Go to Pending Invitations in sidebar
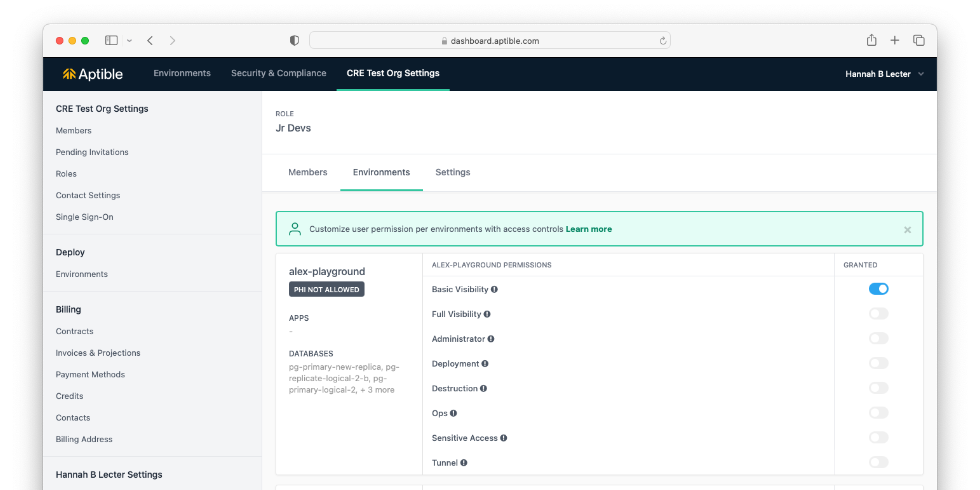Screen dimensions: 980x490 pos(92,152)
